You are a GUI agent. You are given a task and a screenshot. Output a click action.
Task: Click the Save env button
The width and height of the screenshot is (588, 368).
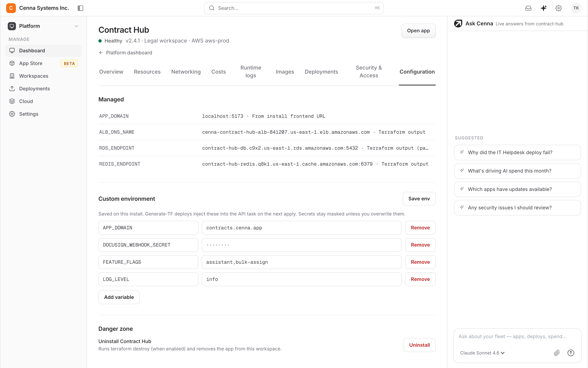click(419, 199)
